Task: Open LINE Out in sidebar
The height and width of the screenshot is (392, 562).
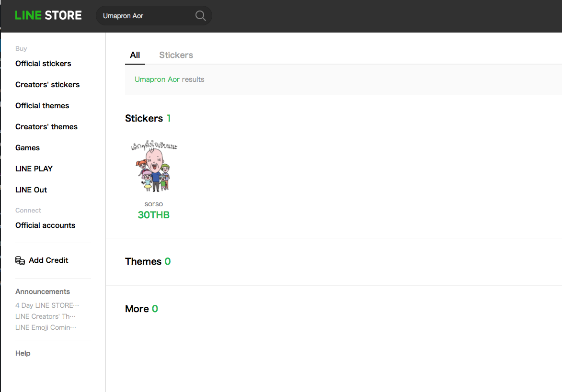Action: tap(31, 190)
